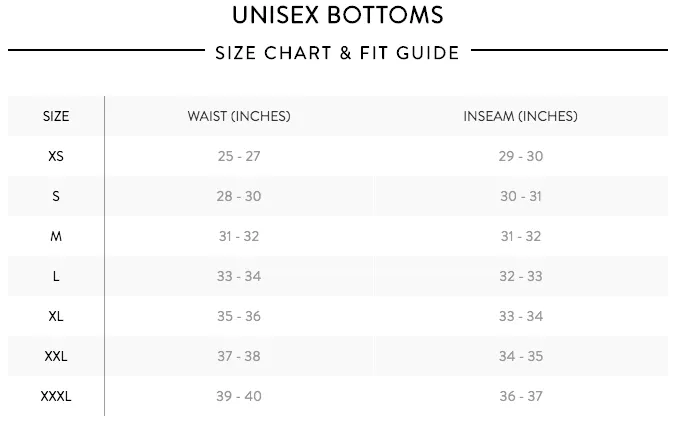The height and width of the screenshot is (428, 680).
Task: Click the XXXL size row label
Action: (56, 396)
